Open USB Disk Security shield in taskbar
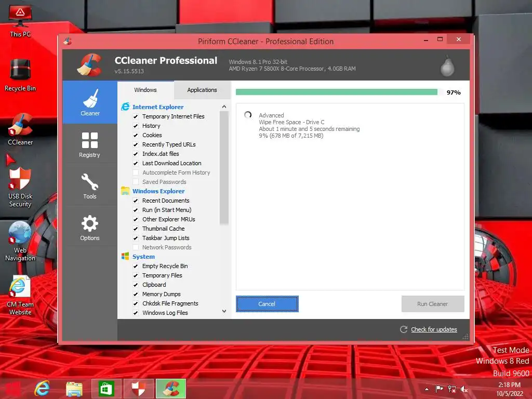The image size is (532, 399). coord(138,389)
